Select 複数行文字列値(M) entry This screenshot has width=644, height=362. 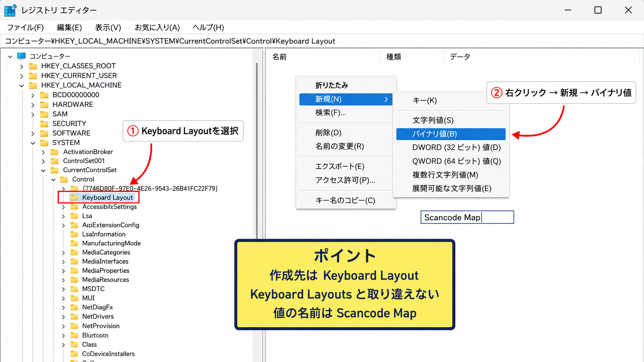(451, 175)
